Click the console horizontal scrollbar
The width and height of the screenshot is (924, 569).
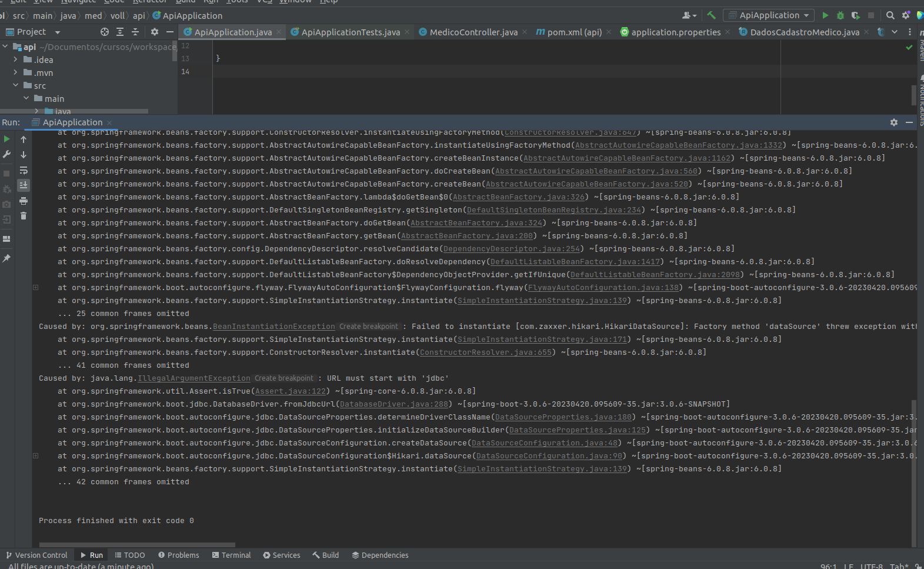(137, 545)
